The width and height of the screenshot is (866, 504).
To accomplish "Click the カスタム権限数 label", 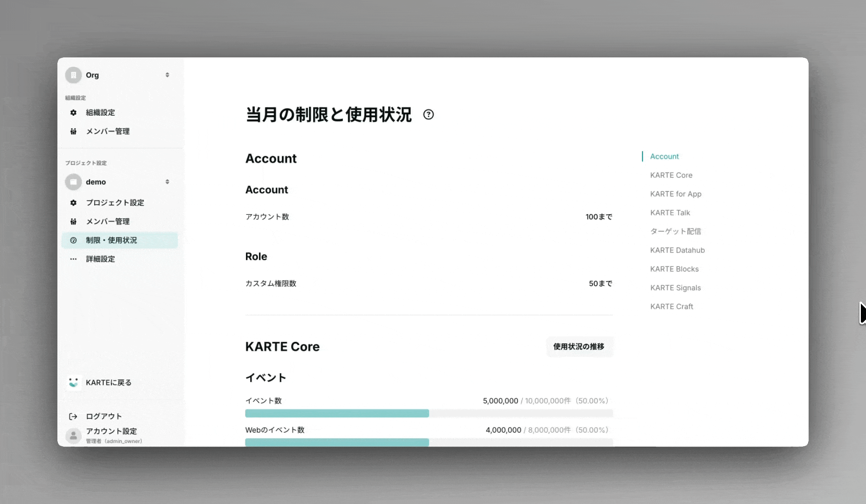I will tap(271, 283).
